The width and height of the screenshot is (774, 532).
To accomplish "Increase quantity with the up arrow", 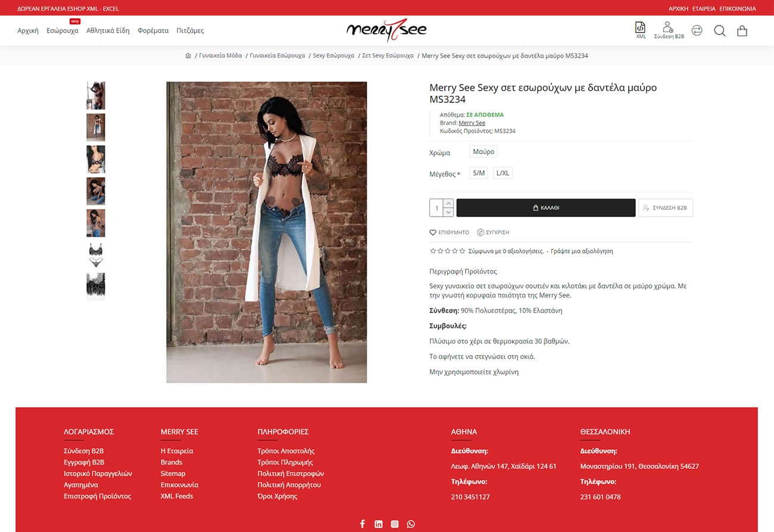I will click(x=449, y=204).
